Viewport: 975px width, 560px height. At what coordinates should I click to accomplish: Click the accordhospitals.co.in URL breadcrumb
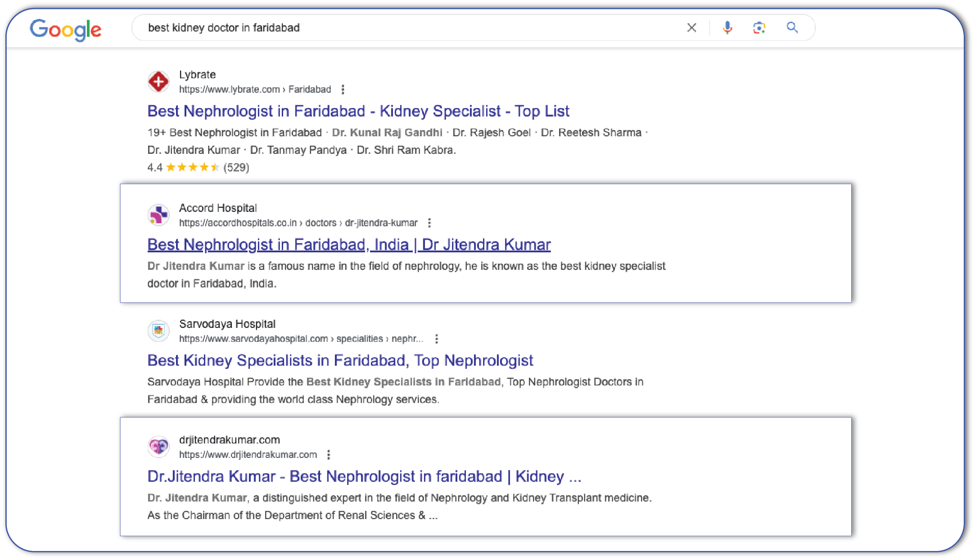click(x=298, y=223)
